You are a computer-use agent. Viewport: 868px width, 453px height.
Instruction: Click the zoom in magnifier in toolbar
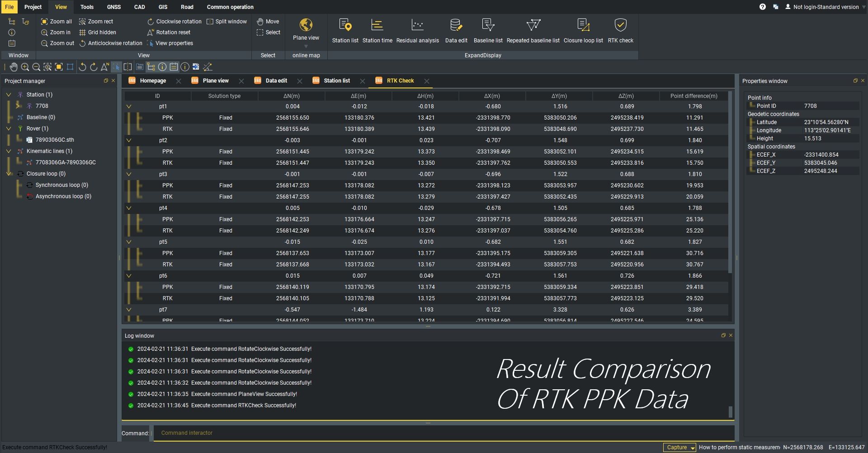pos(25,67)
